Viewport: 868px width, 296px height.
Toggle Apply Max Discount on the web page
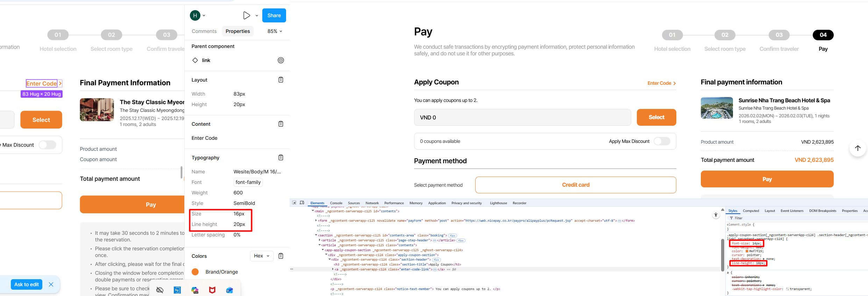[662, 141]
